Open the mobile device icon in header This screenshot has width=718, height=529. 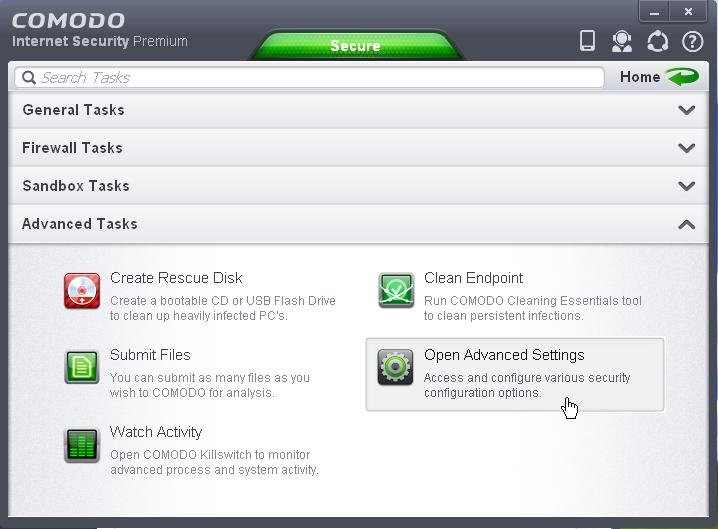coord(587,41)
